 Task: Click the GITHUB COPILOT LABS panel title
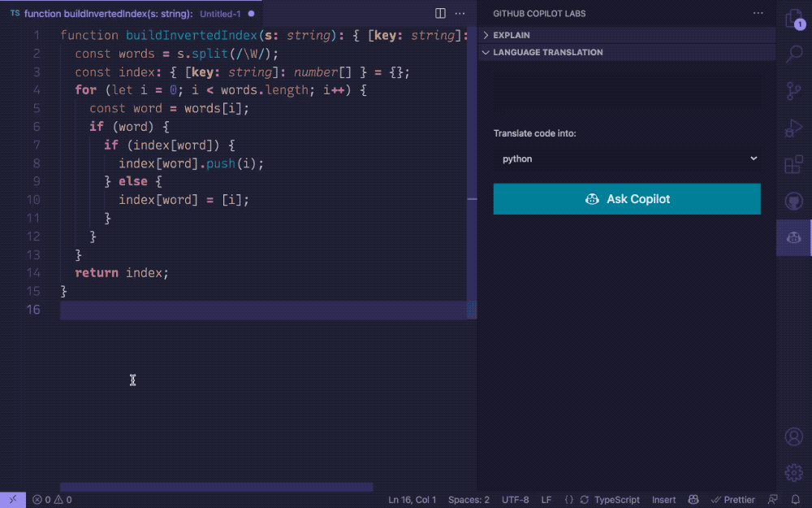[539, 14]
